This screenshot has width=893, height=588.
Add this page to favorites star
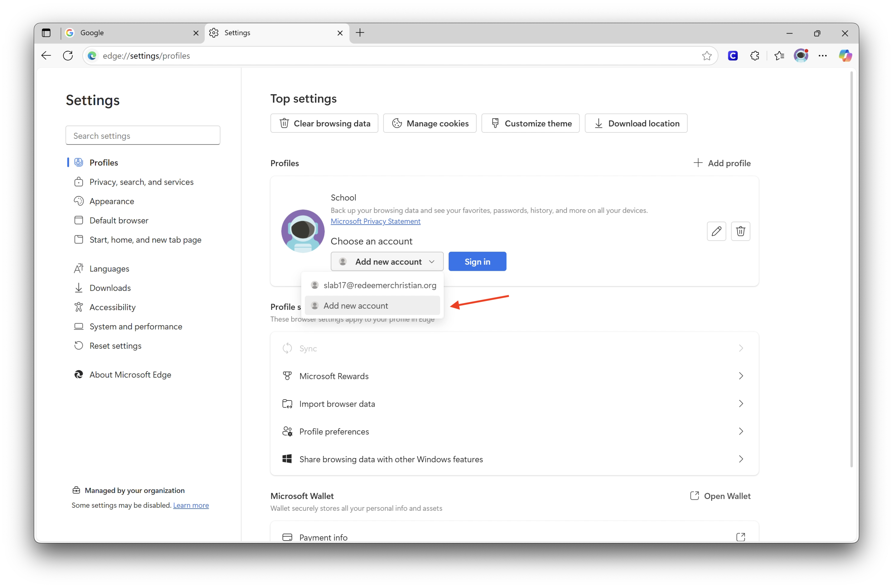tap(707, 55)
